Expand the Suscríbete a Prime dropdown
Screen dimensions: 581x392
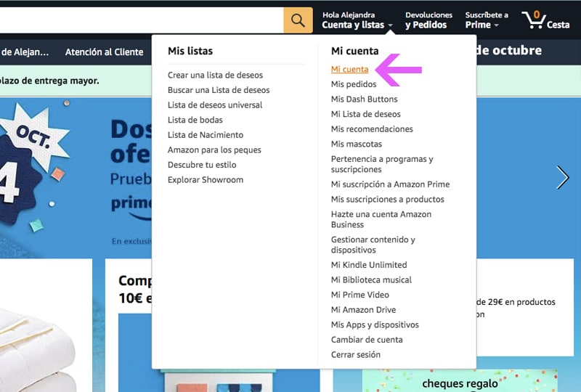(487, 20)
